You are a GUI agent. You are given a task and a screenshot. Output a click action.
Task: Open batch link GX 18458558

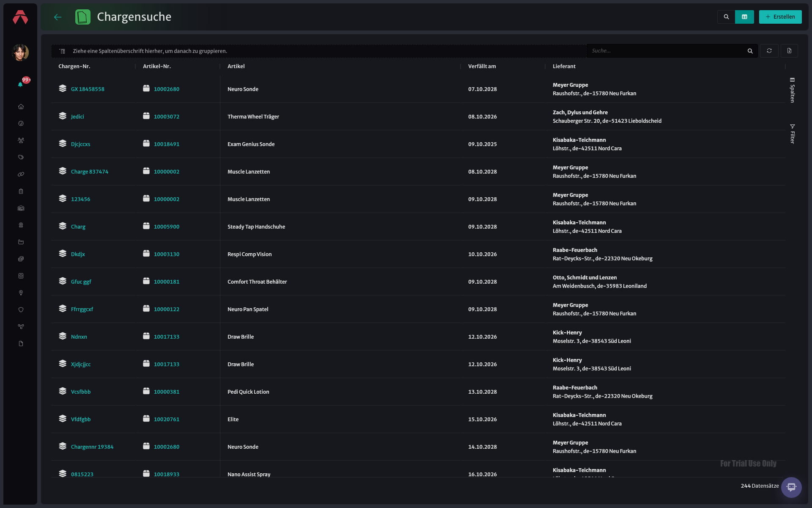point(88,89)
